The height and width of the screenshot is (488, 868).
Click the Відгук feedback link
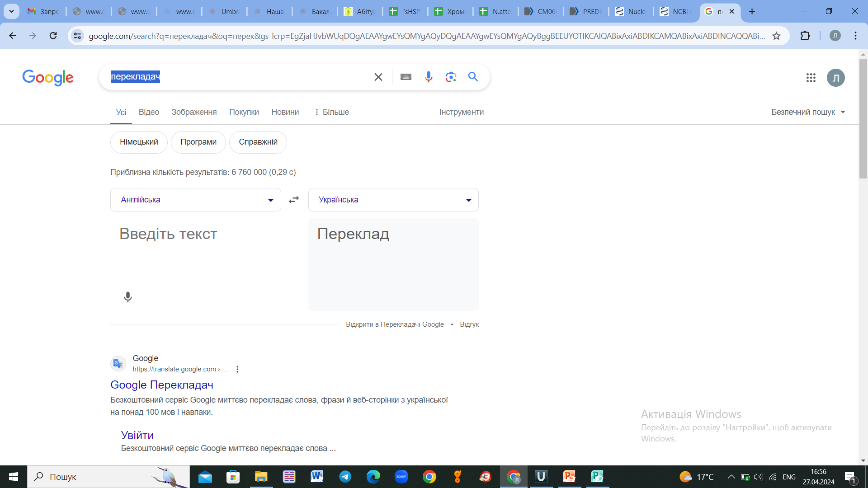[x=469, y=324]
